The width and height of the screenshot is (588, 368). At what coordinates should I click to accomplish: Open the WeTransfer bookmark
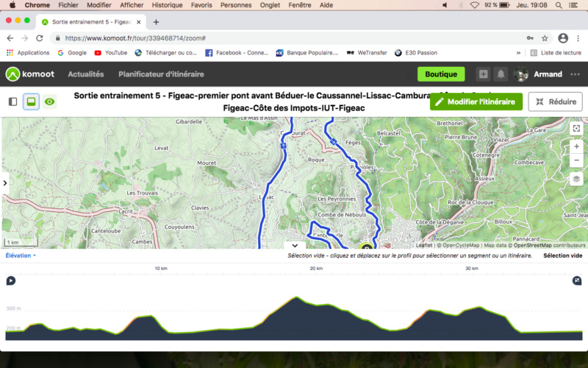tap(367, 53)
